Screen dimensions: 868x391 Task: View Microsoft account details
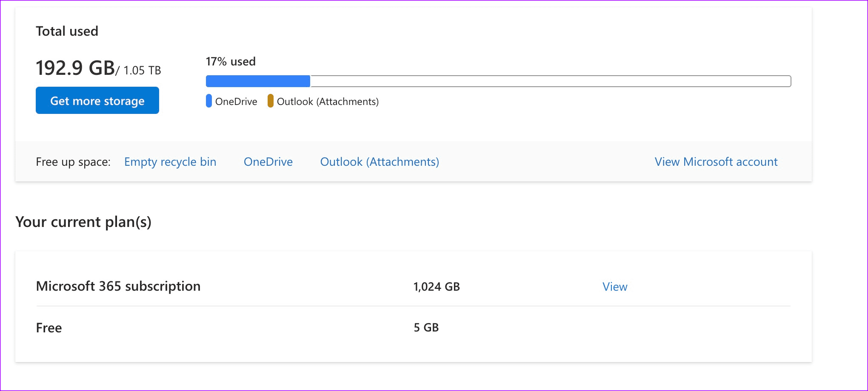pos(716,162)
